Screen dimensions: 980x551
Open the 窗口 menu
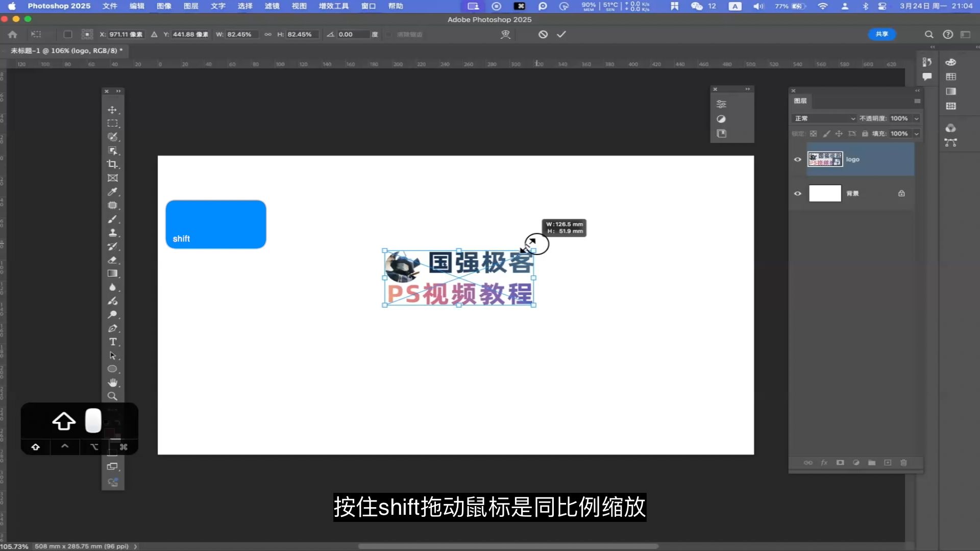368,6
